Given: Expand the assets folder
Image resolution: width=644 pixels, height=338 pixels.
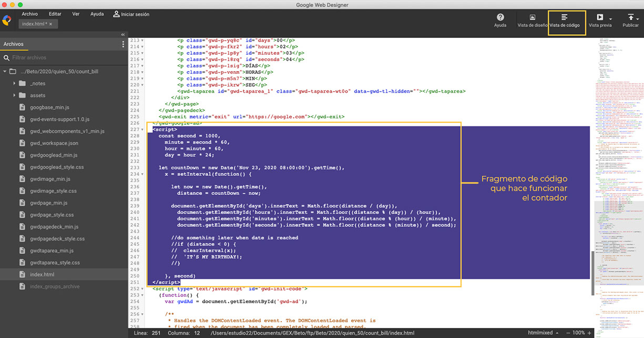Looking at the screenshot, I should (15, 95).
